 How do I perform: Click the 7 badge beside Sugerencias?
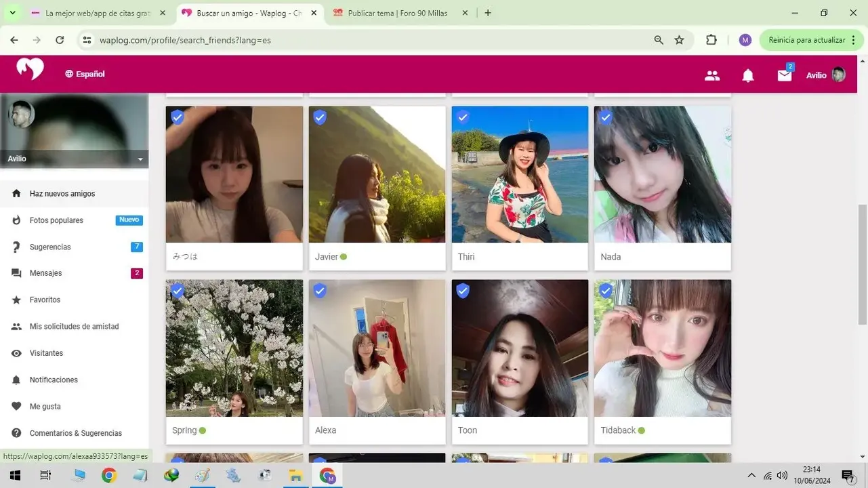137,247
